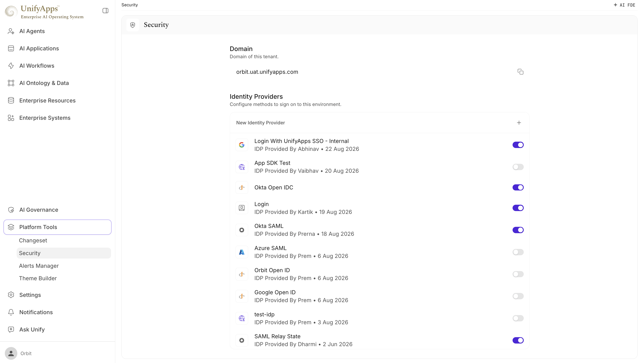Collapse the Platform Tools section
The width and height of the screenshot is (644, 363).
[x=57, y=227]
